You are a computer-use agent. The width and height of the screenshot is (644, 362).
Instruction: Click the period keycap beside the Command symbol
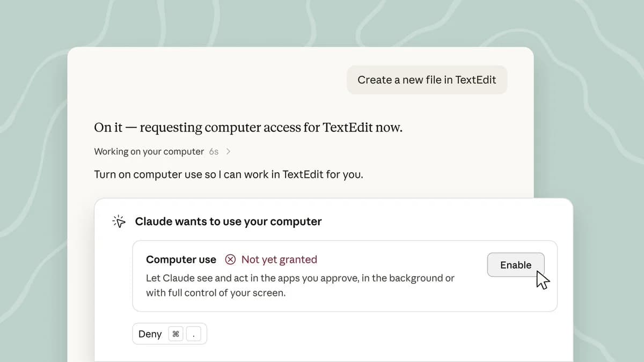click(x=194, y=335)
